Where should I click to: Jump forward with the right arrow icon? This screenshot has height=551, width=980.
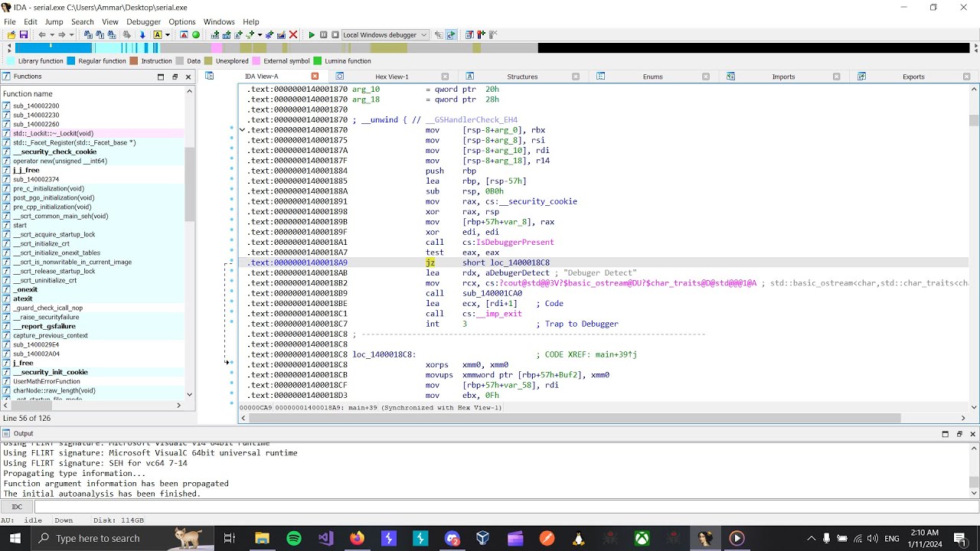click(62, 34)
